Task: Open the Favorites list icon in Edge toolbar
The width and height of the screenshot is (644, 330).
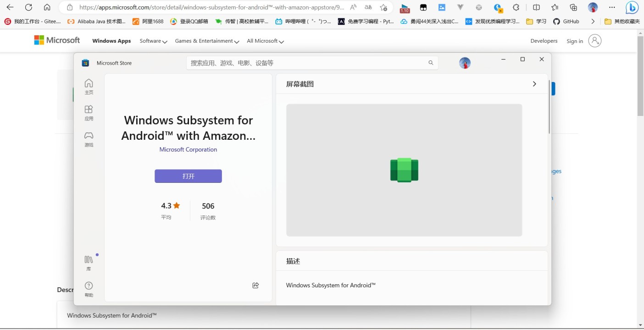Action: coord(555,7)
